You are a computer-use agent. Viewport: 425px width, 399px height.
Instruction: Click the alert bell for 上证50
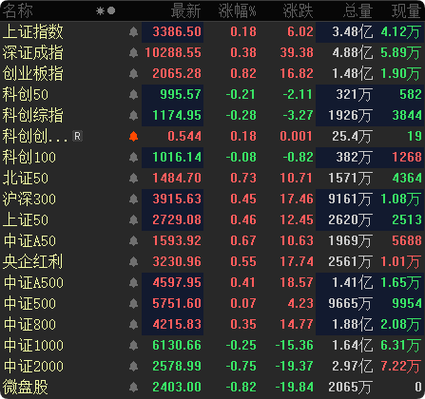[133, 220]
